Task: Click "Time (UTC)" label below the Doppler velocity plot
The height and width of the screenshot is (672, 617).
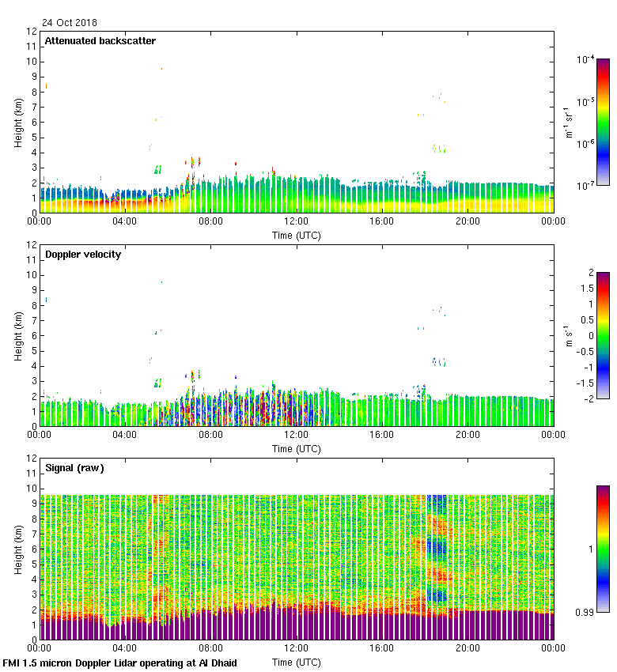Action: point(297,448)
